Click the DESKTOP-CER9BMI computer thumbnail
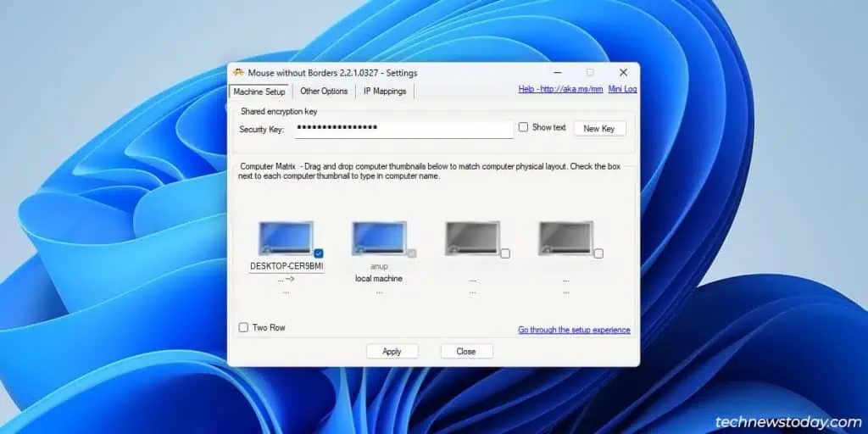Screen dimensions: 868x434 tap(287, 238)
